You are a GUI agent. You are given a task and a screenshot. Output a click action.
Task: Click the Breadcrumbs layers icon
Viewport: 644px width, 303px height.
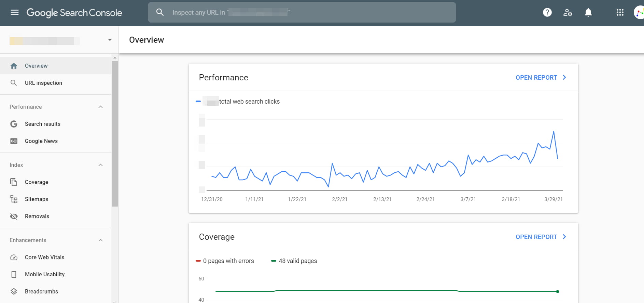click(x=14, y=291)
